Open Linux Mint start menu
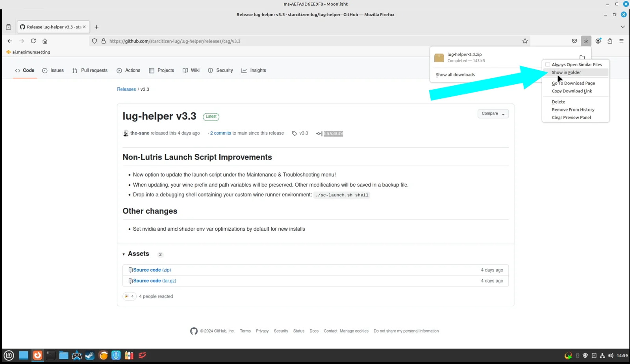The height and width of the screenshot is (364, 630). pyautogui.click(x=9, y=355)
